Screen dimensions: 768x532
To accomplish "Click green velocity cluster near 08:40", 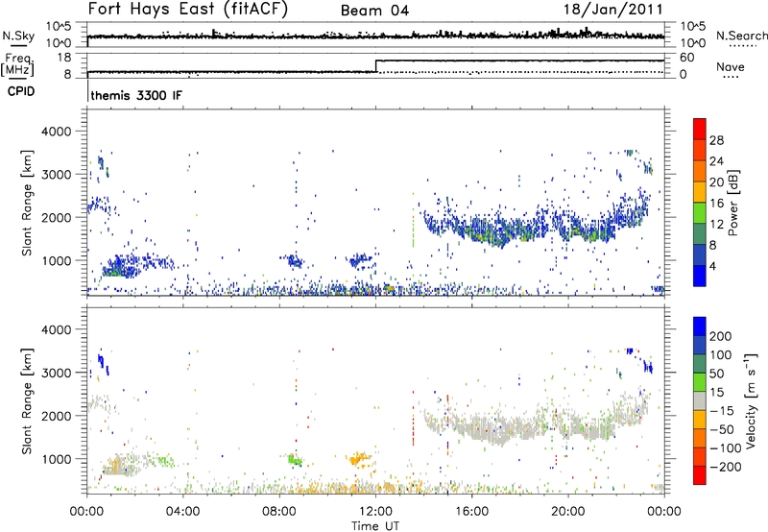I will [x=295, y=460].
